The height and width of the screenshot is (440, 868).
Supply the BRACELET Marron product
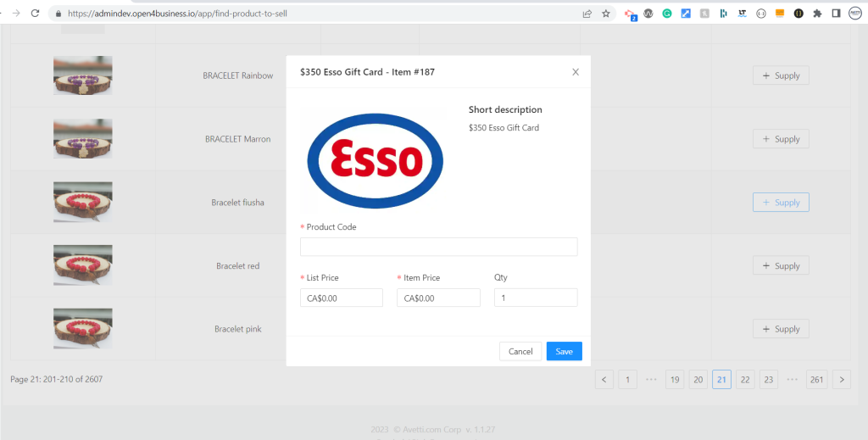coord(781,139)
